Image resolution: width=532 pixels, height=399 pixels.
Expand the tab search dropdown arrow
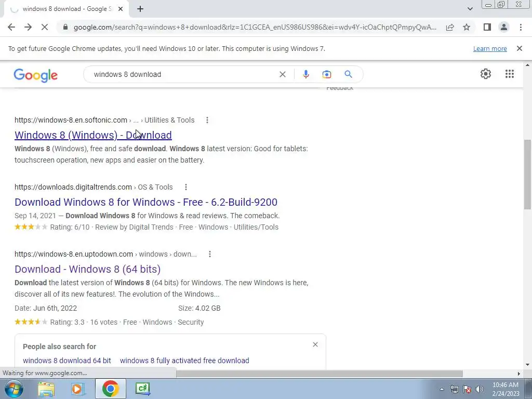pos(470,9)
